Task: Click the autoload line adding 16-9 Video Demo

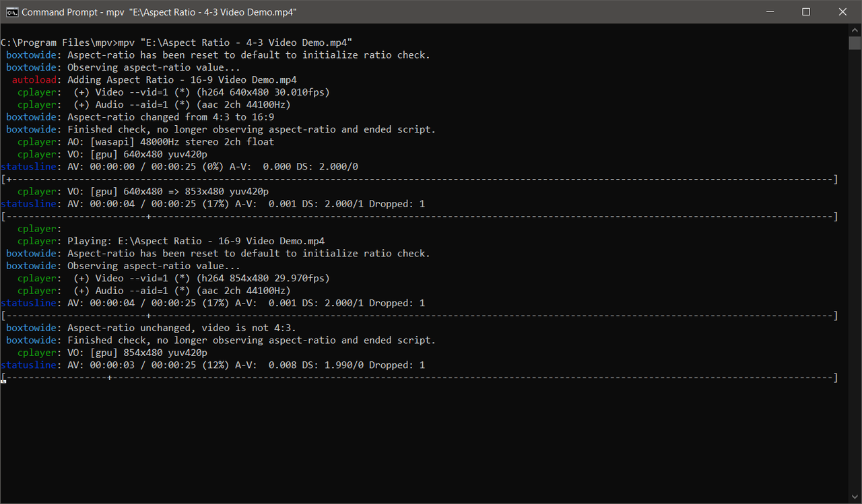Action: pos(168,79)
